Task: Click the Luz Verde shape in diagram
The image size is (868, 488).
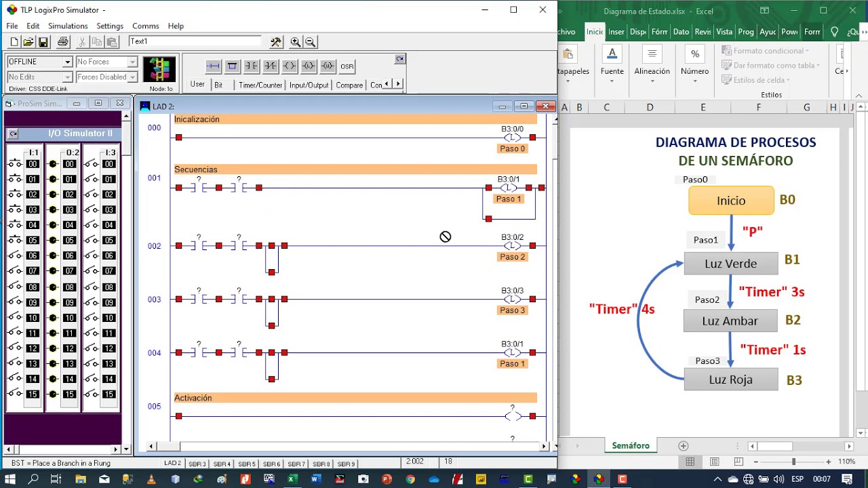Action: [731, 264]
